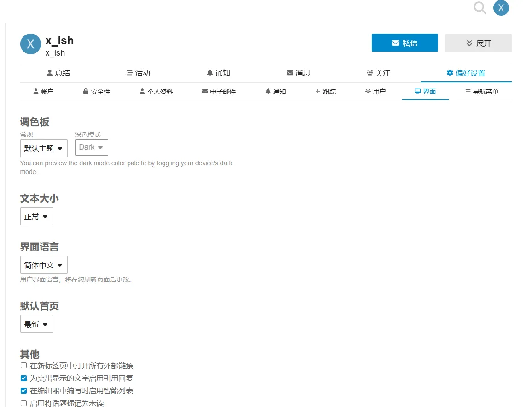Open the 导航菜单 sub-tab
Screen dimensions: 532x407
click(481, 92)
